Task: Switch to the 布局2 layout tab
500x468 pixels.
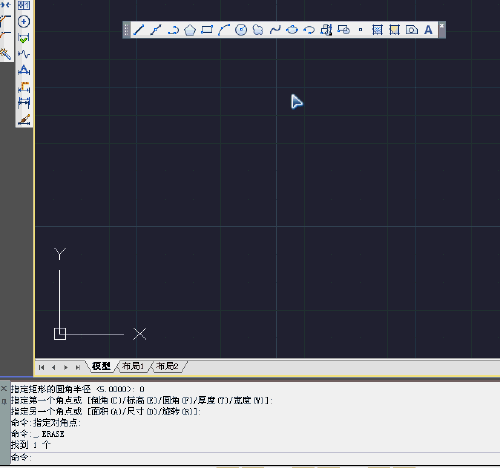Action: click(167, 366)
